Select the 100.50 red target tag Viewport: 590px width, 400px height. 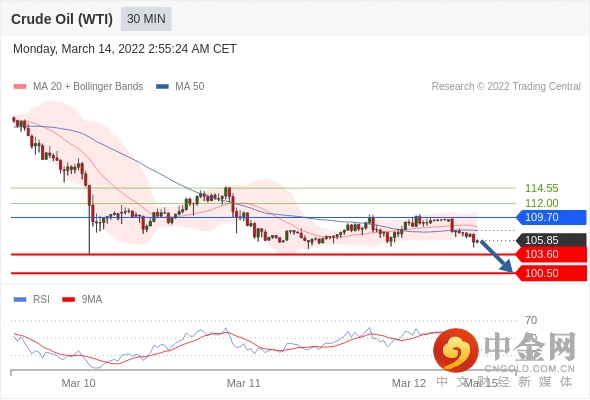(551, 273)
